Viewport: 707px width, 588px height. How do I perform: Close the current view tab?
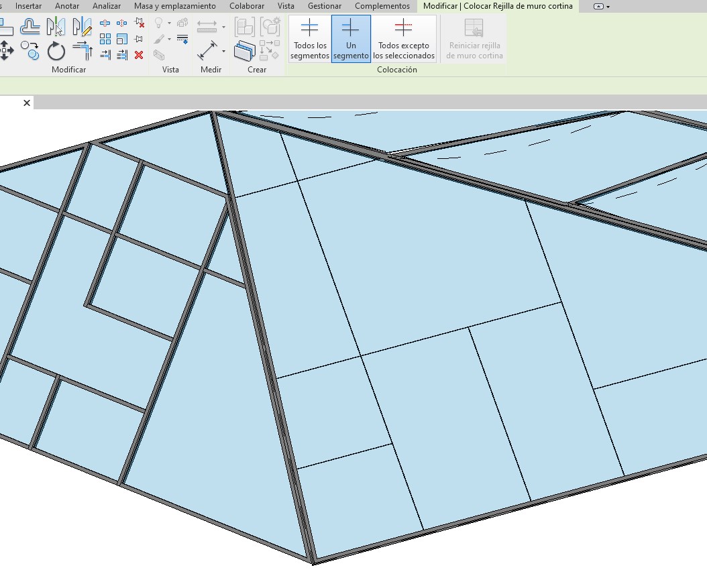(x=27, y=103)
